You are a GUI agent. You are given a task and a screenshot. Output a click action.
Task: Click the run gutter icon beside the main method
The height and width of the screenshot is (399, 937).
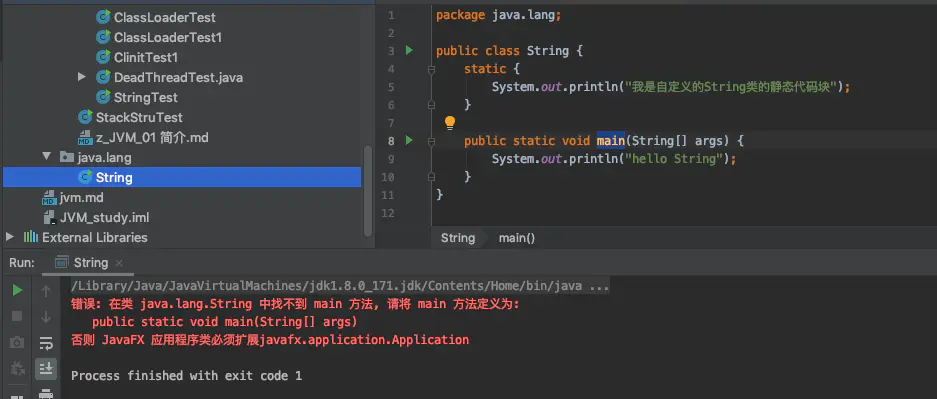[x=409, y=140]
